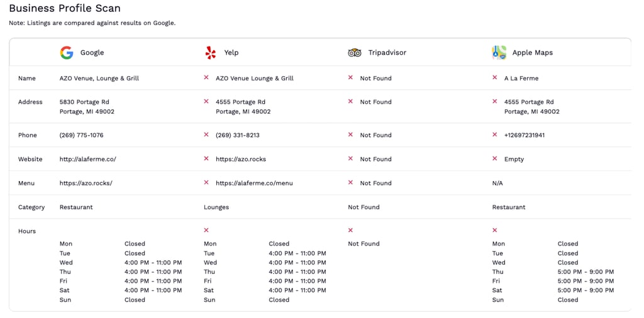Image resolution: width=644 pixels, height=318 pixels.
Task: Click red X beside Yelp address 4555 Portage
Action: point(206,101)
